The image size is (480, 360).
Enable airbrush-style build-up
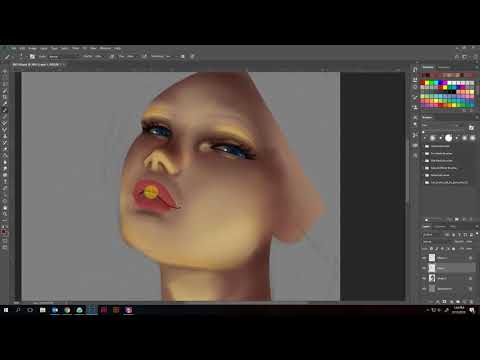coord(144,57)
